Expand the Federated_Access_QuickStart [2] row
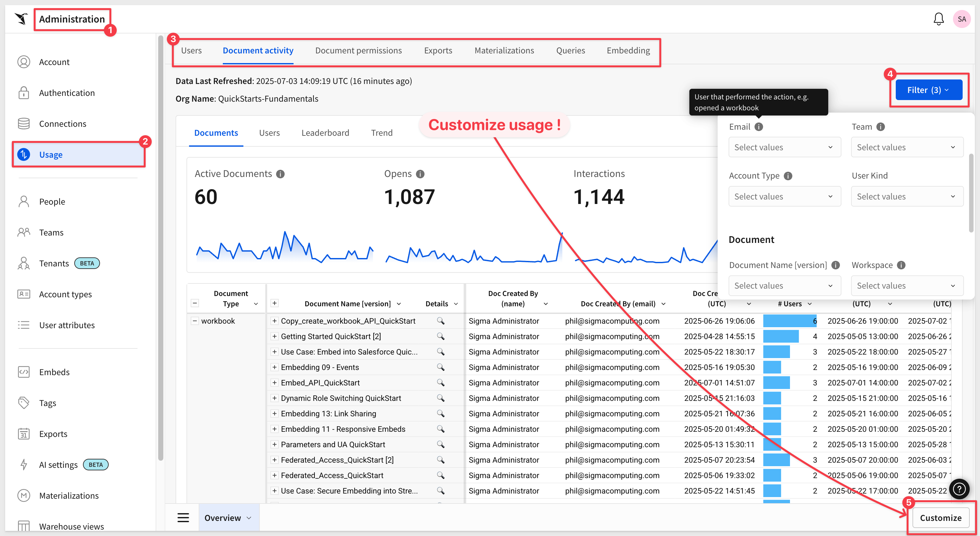This screenshot has height=536, width=980. click(274, 459)
